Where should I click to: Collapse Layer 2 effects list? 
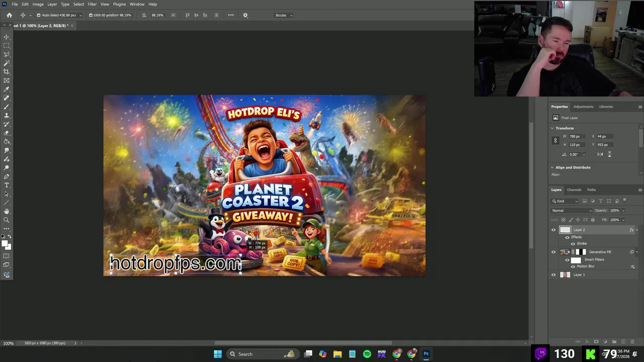pos(636,230)
